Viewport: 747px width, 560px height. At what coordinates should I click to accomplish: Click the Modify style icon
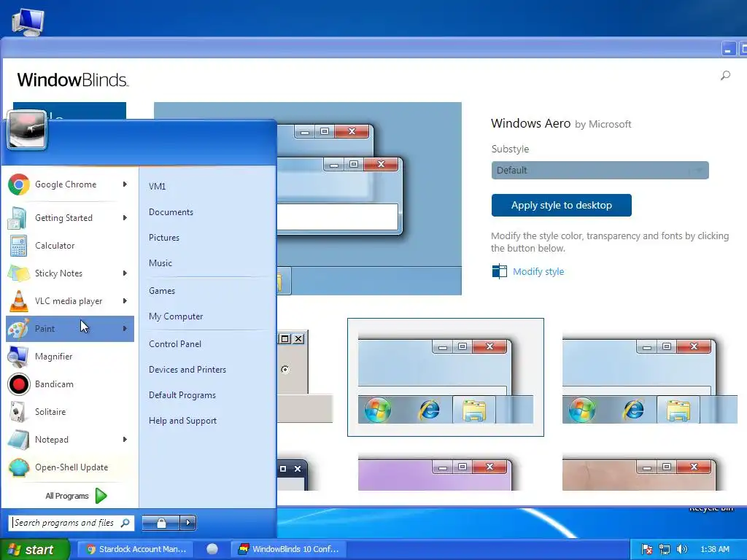499,271
